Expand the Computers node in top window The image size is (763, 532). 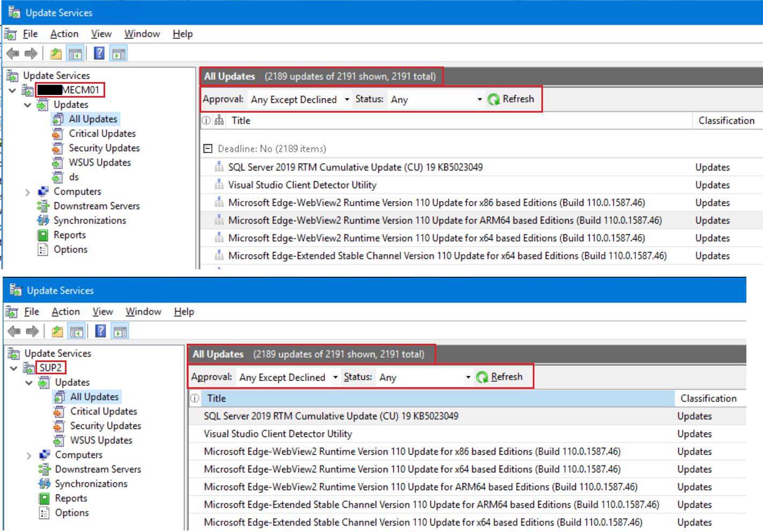27,192
